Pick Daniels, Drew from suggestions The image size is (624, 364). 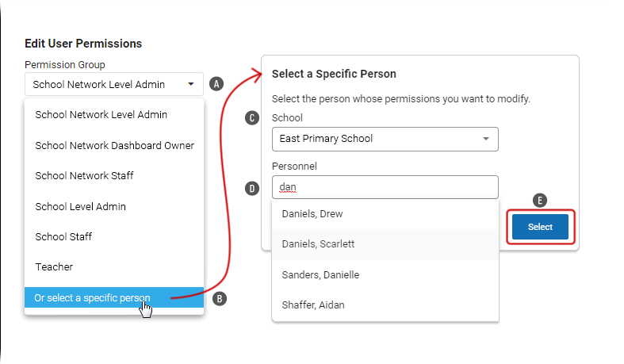[385, 214]
